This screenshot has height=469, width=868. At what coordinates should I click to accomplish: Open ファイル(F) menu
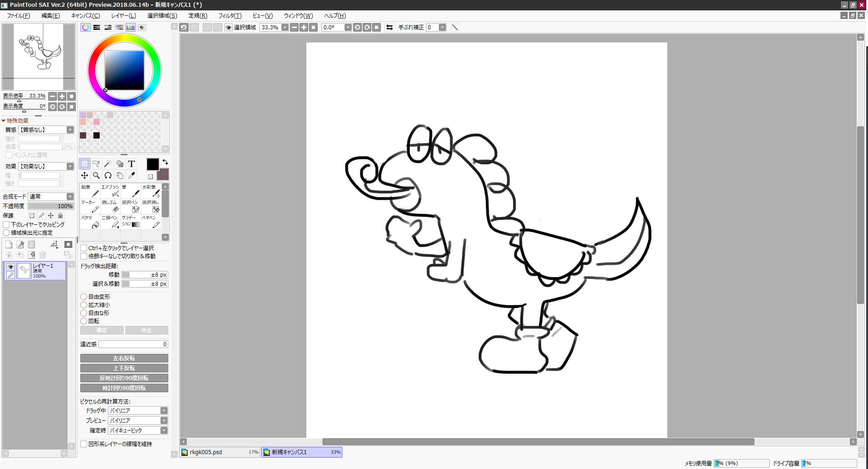[18, 16]
